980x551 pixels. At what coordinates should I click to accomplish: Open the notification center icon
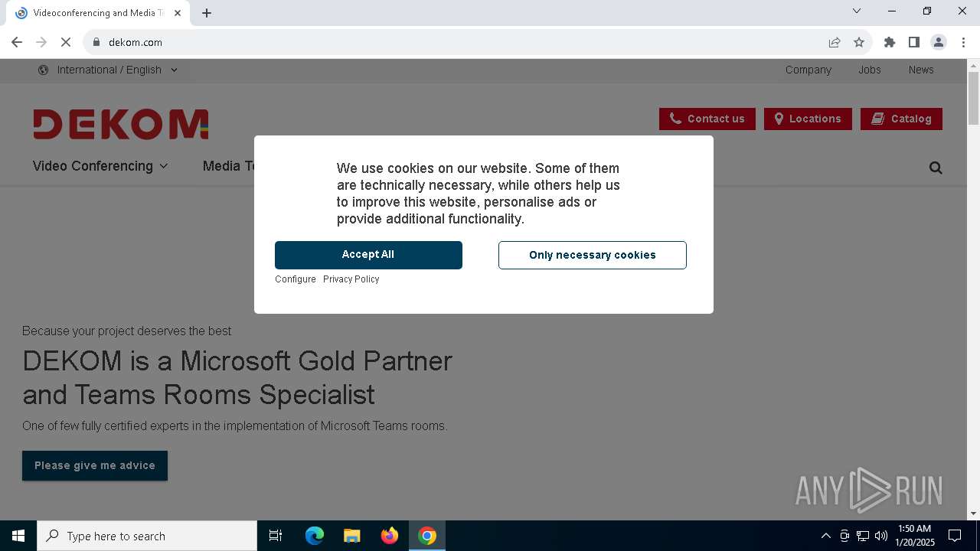coord(955,536)
